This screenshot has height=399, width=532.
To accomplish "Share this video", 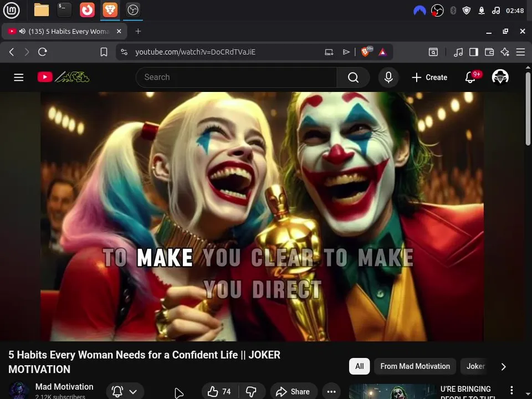I will [x=294, y=392].
